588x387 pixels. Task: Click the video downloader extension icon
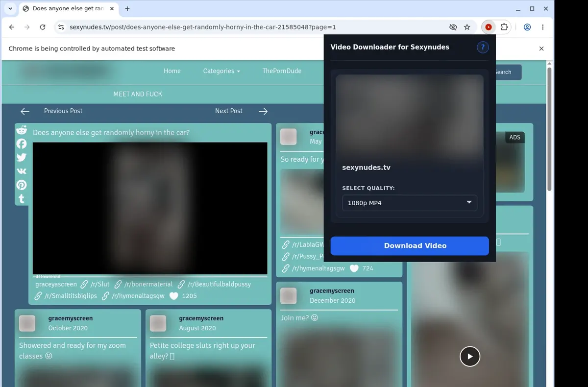click(x=488, y=27)
